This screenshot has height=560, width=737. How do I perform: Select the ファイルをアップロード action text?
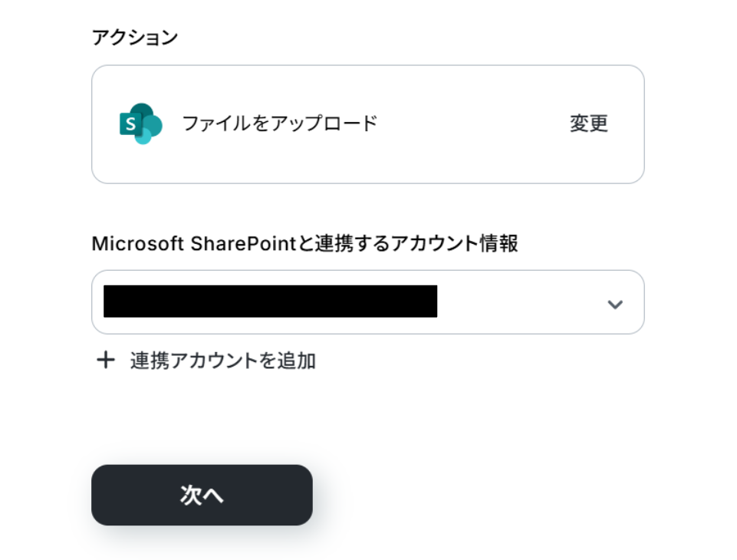pyautogui.click(x=279, y=124)
